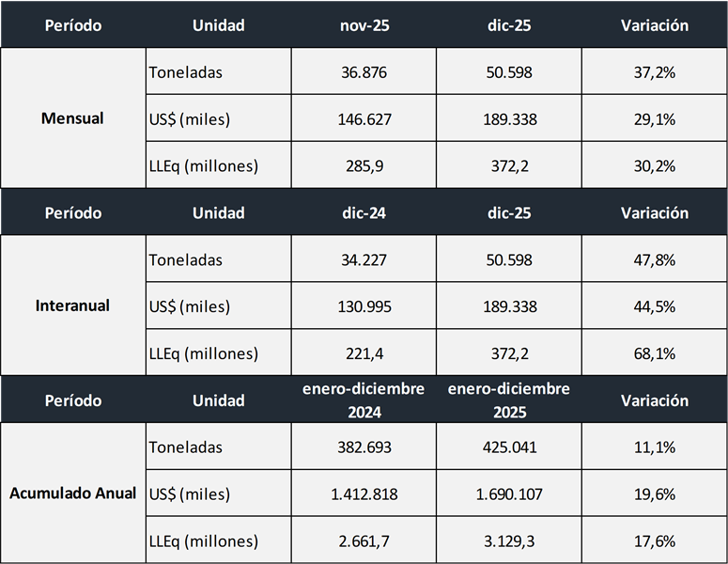Click the enero-diciembre 2025 header cell
The image size is (728, 564).
pyautogui.click(x=508, y=400)
